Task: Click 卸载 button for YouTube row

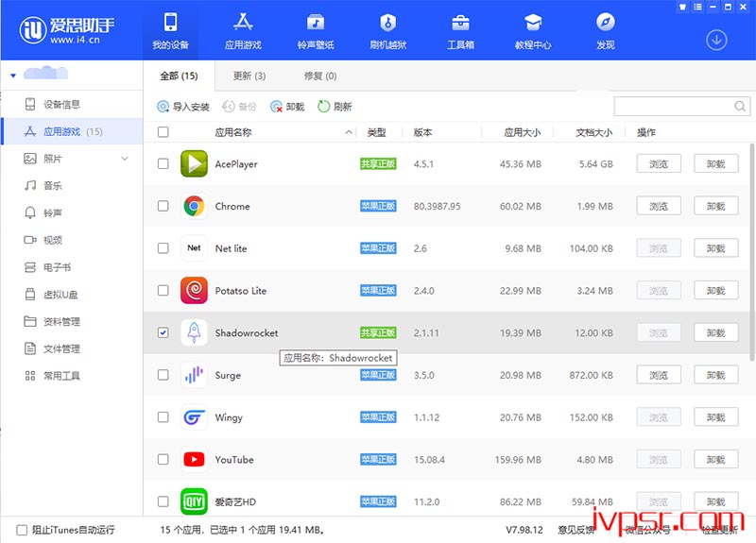Action: point(716,459)
